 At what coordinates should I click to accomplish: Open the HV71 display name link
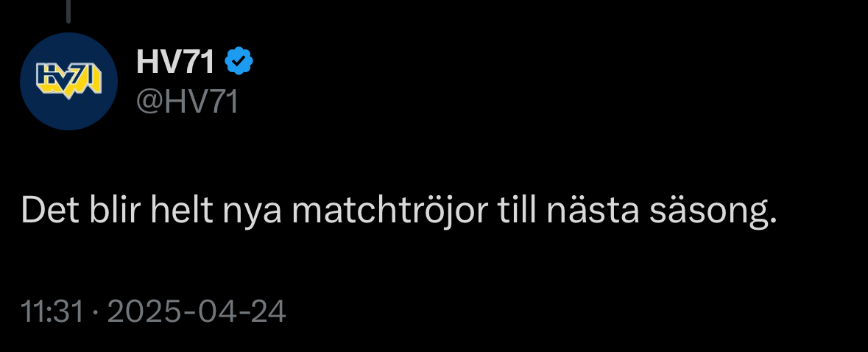click(x=175, y=61)
